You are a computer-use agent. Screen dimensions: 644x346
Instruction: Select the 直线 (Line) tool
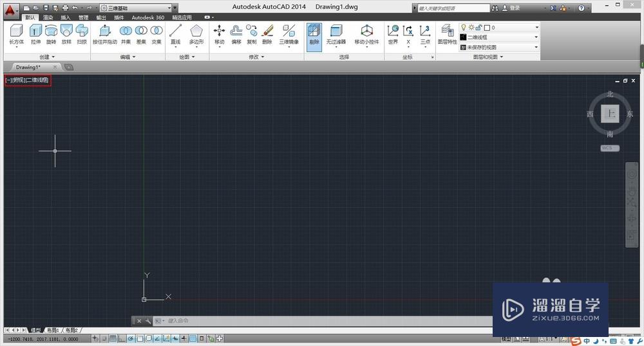click(175, 35)
